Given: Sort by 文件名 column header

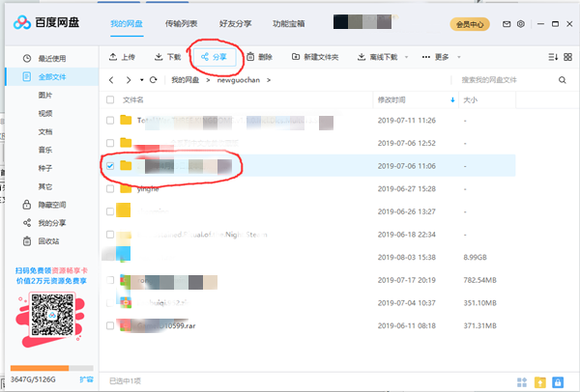Looking at the screenshot, I should pyautogui.click(x=133, y=99).
